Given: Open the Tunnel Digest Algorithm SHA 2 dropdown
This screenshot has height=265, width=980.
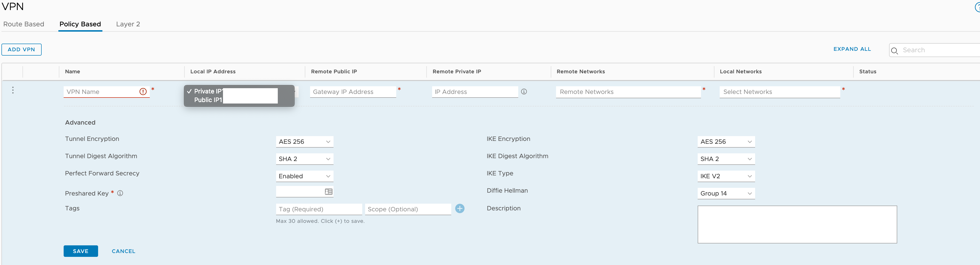Looking at the screenshot, I should click(x=304, y=159).
